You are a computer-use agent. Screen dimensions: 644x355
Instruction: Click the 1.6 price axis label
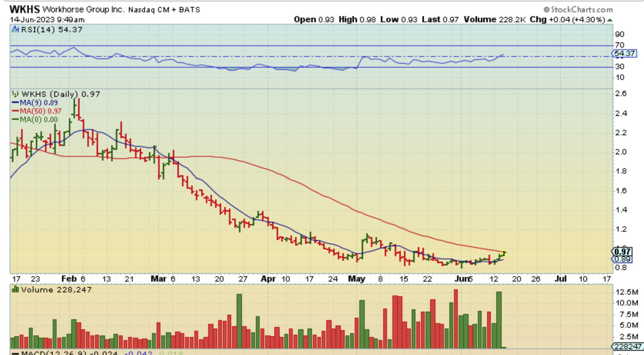coord(621,191)
